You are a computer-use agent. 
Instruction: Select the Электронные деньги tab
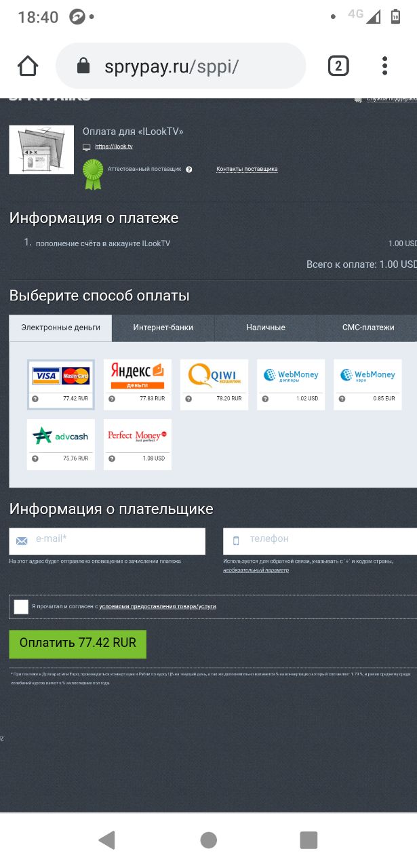click(61, 328)
